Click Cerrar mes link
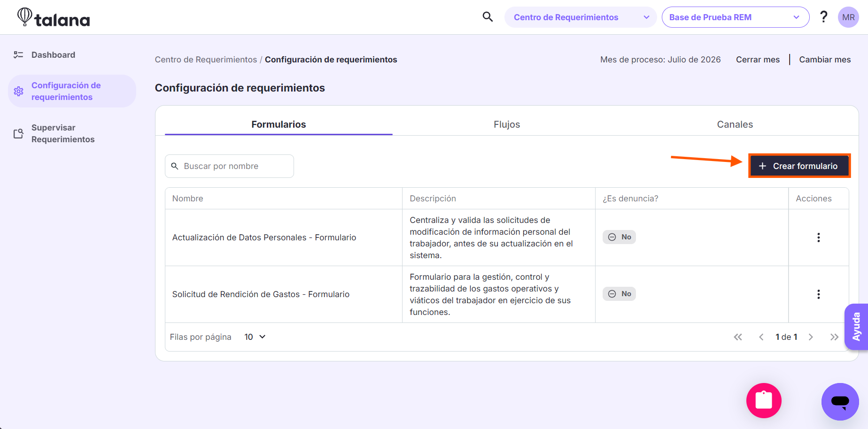 [x=758, y=60]
